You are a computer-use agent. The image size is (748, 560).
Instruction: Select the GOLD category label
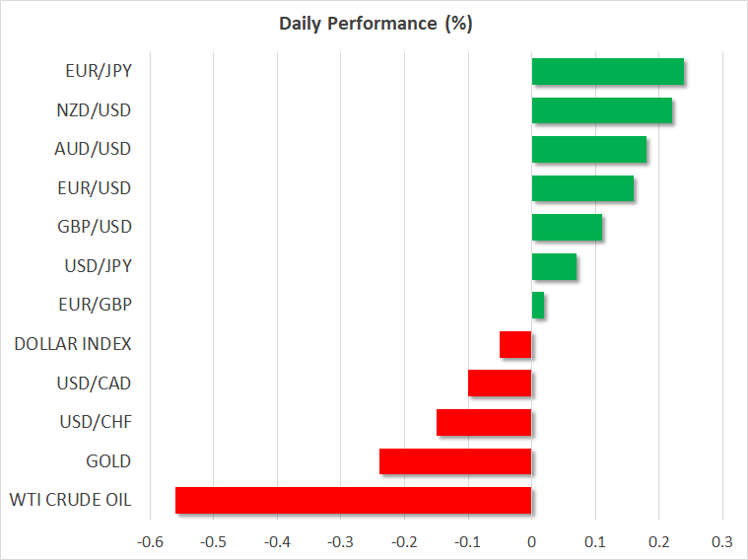coord(108,461)
